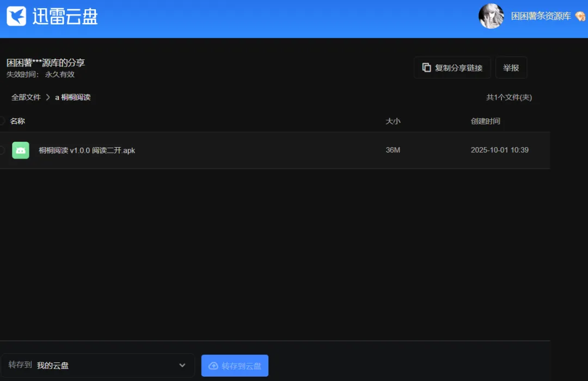Open 桐桐阅读 v1.0.0 阅读二开.apk file
588x381 pixels.
click(87, 150)
